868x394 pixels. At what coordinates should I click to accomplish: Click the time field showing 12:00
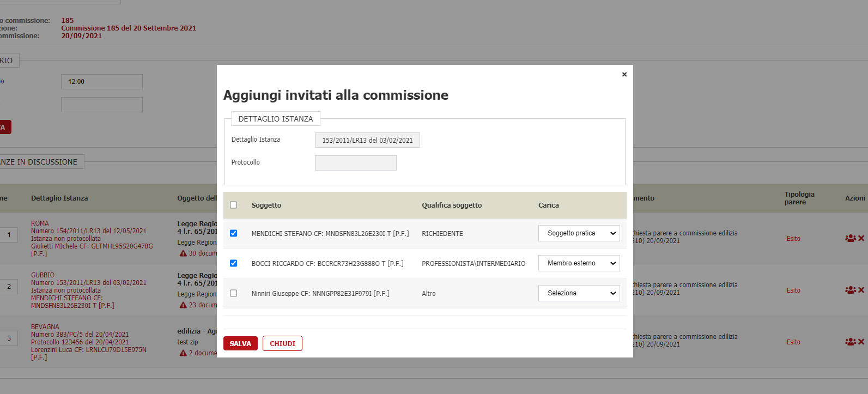[102, 82]
